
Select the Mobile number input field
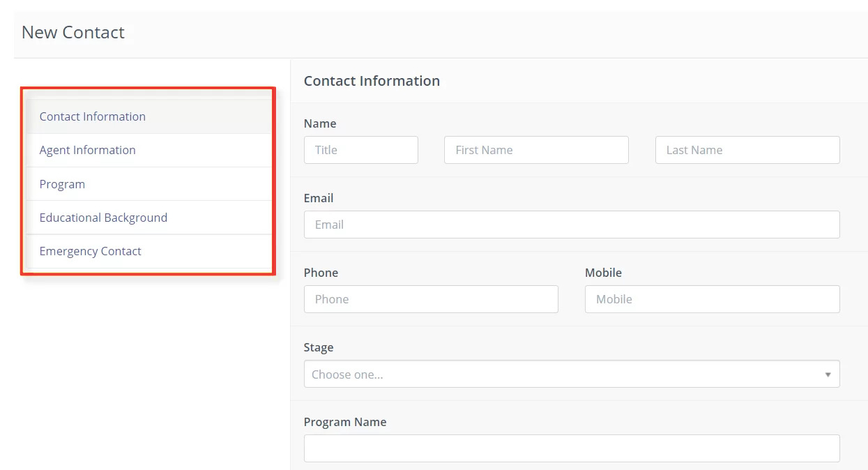[x=712, y=299]
